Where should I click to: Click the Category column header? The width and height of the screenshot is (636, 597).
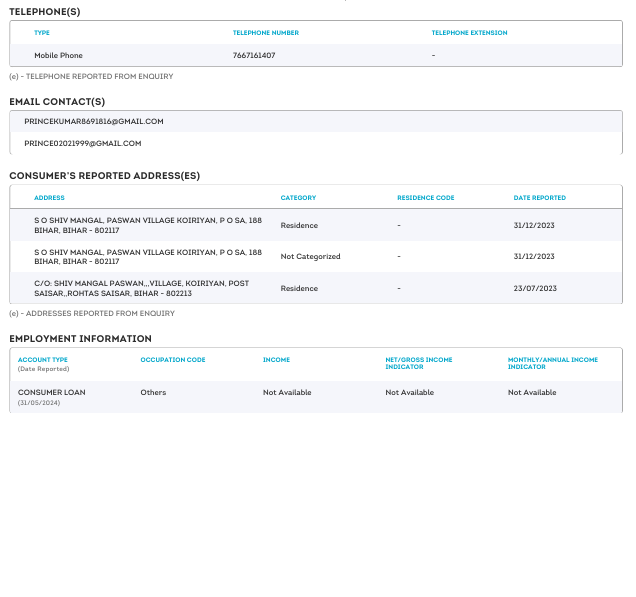tap(298, 198)
